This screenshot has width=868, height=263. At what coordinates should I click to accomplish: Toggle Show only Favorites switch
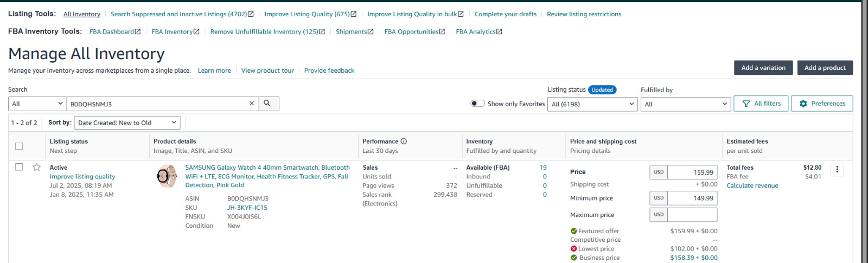[477, 104]
